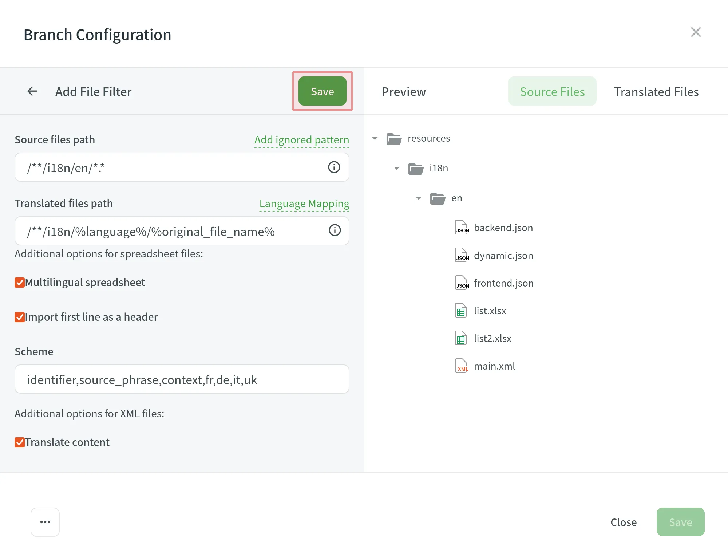Viewport: 728px width, 560px height.
Task: Select list.xlsx file name
Action: point(490,311)
